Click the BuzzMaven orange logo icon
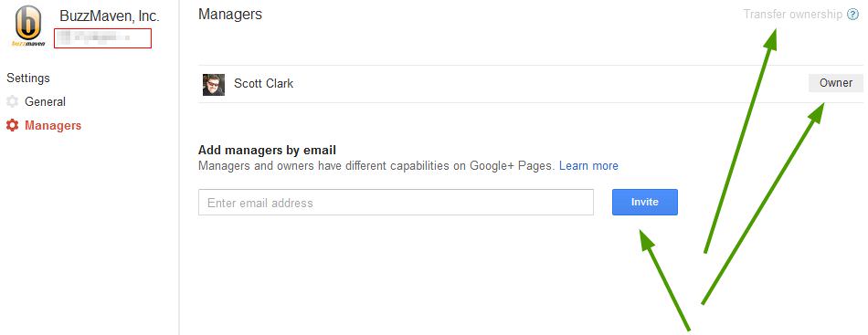868x335 pixels. click(x=28, y=26)
